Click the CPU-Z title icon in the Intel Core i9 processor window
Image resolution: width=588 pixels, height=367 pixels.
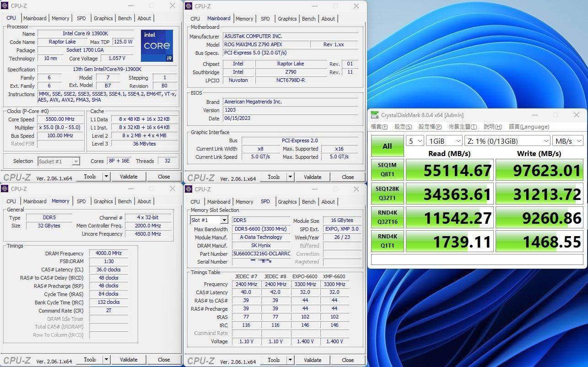[x=5, y=6]
